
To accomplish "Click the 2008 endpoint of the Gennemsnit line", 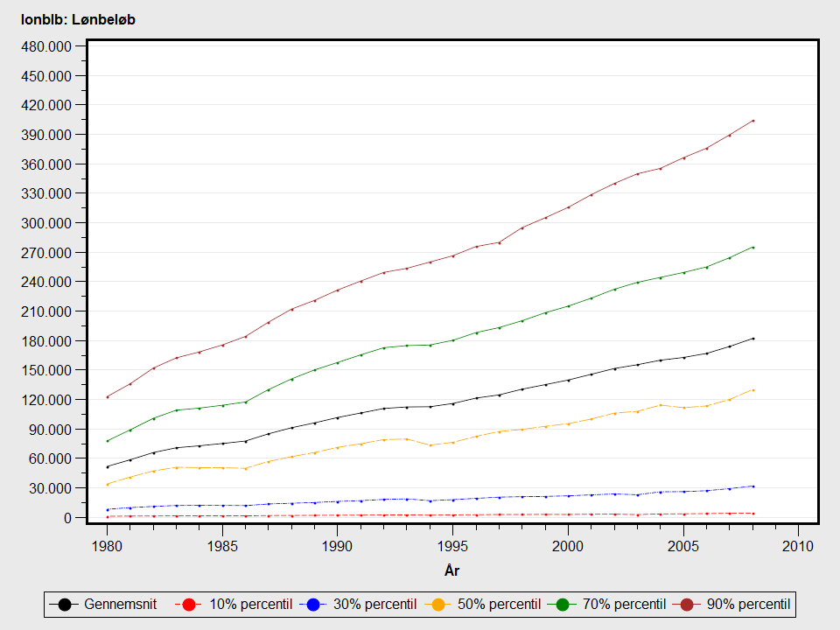I will pos(752,339).
